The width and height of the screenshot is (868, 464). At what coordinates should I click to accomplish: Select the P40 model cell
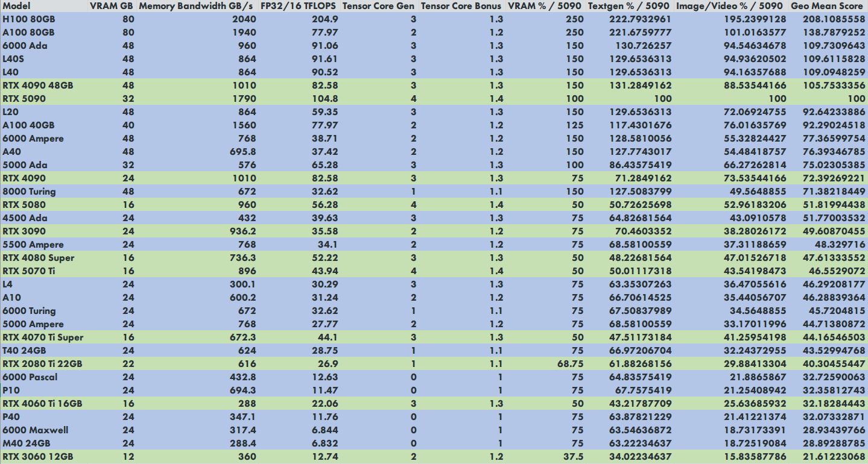tap(11, 417)
